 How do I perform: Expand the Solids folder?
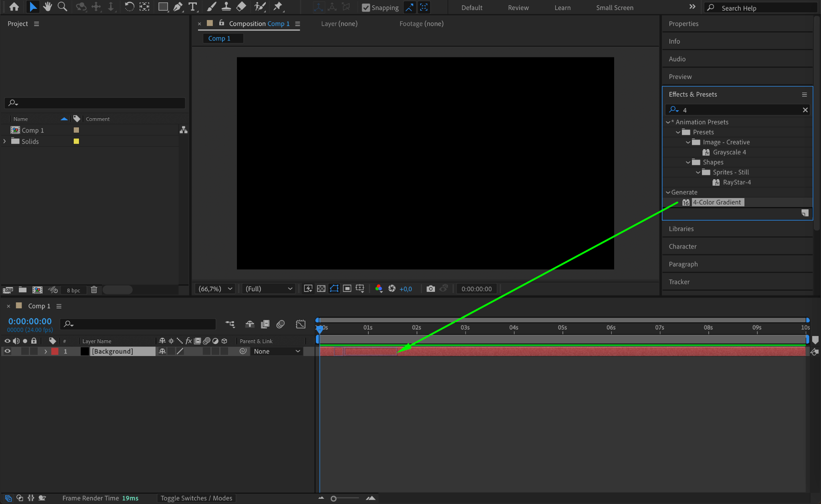(5, 142)
